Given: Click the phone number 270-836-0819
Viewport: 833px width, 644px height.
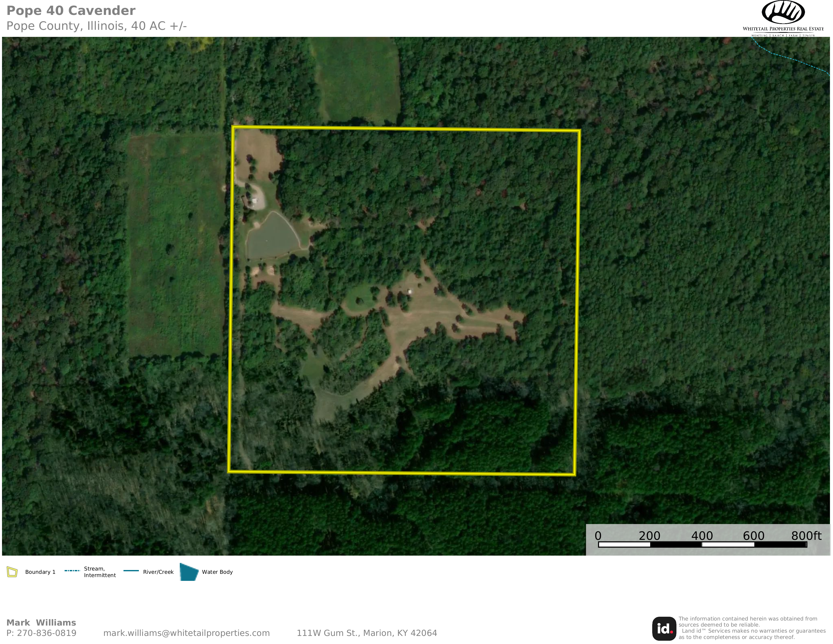Looking at the screenshot, I should [46, 633].
